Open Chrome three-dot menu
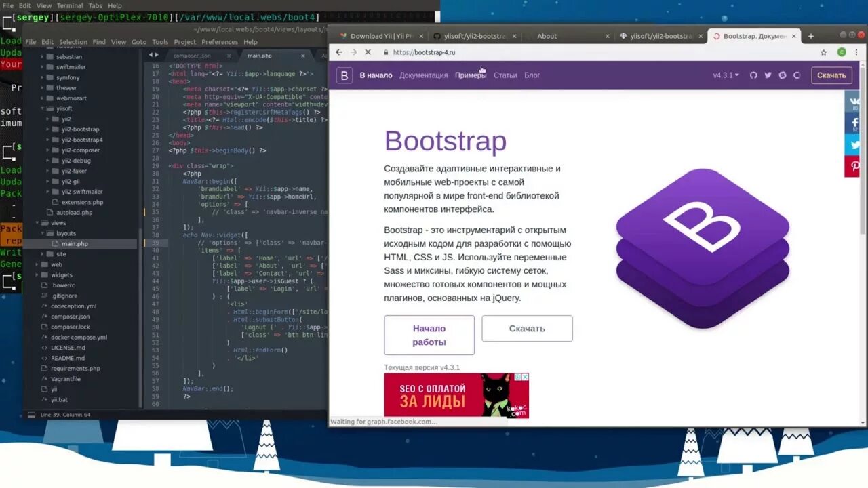The width and height of the screenshot is (868, 488). pos(856,52)
